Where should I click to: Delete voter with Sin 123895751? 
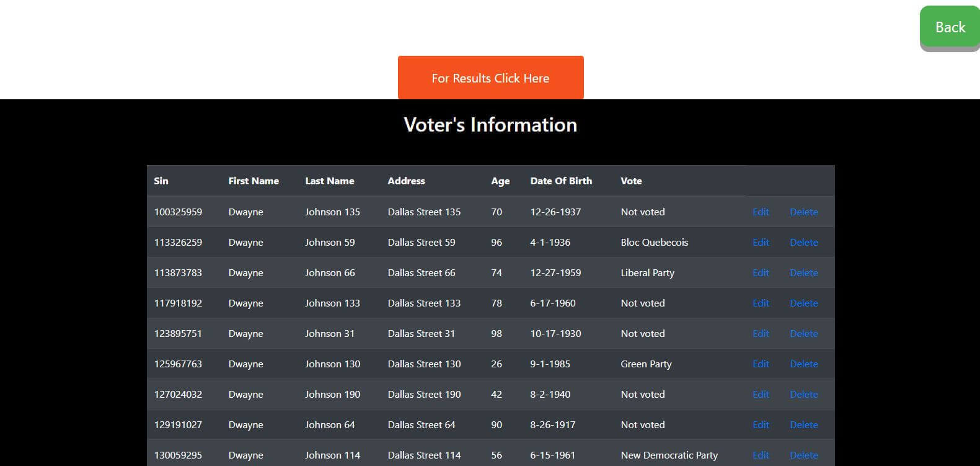point(803,334)
